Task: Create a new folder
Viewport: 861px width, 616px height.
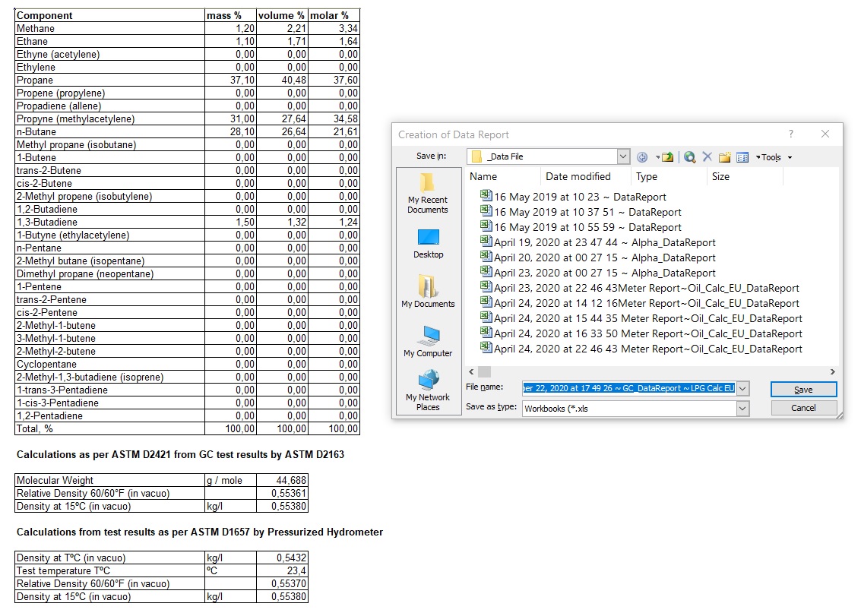Action: tap(725, 157)
